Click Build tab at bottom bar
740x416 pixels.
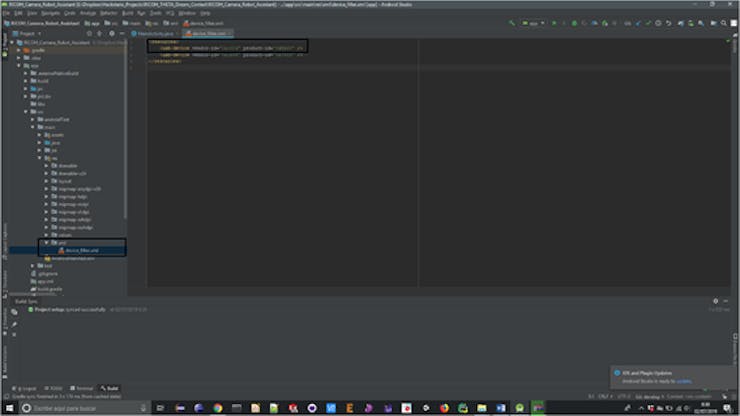[109, 388]
